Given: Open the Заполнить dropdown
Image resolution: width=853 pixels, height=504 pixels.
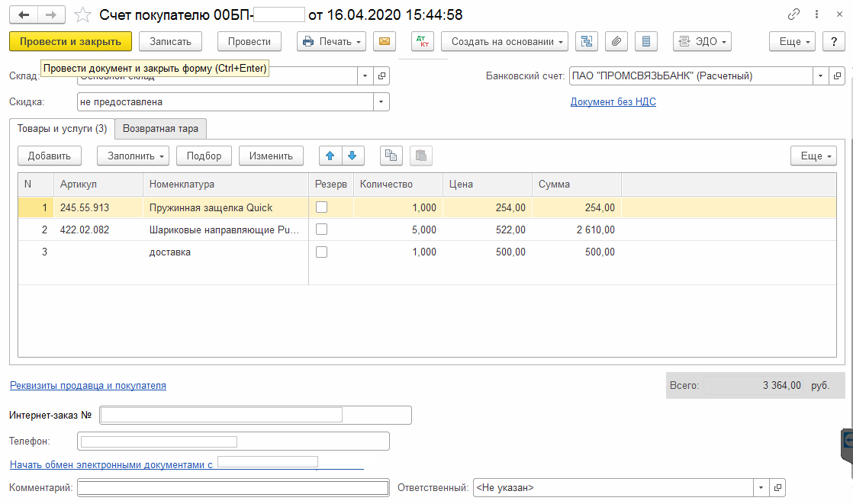Looking at the screenshot, I should click(133, 156).
